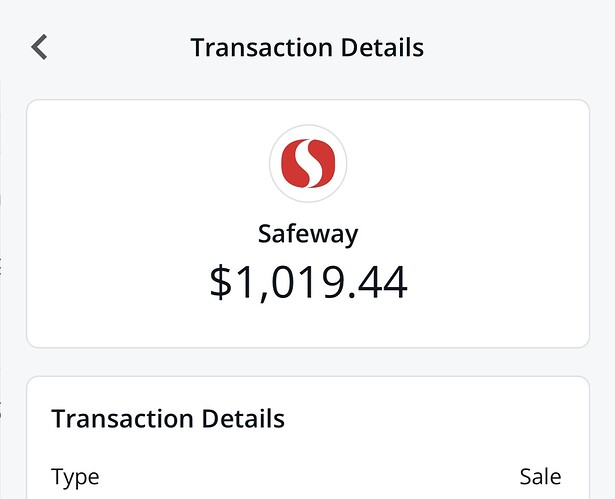Image resolution: width=615 pixels, height=499 pixels.
Task: Click the Transaction Details heading in the lower card
Action: (x=168, y=419)
